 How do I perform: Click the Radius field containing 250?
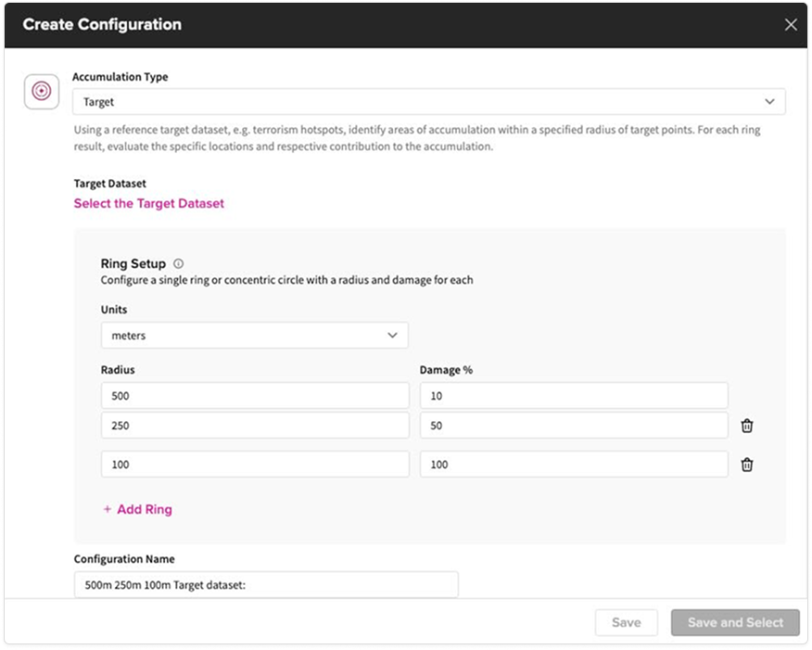point(254,426)
